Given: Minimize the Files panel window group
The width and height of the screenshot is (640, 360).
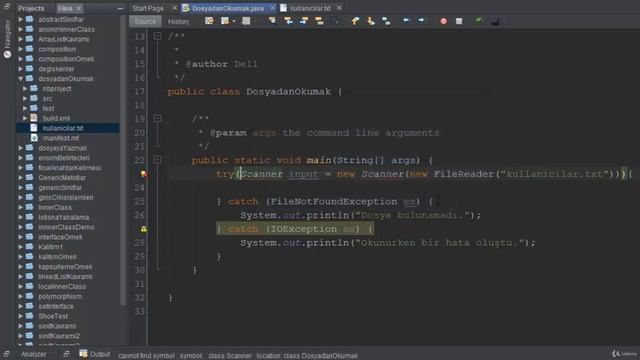Looking at the screenshot, I should click(120, 8).
